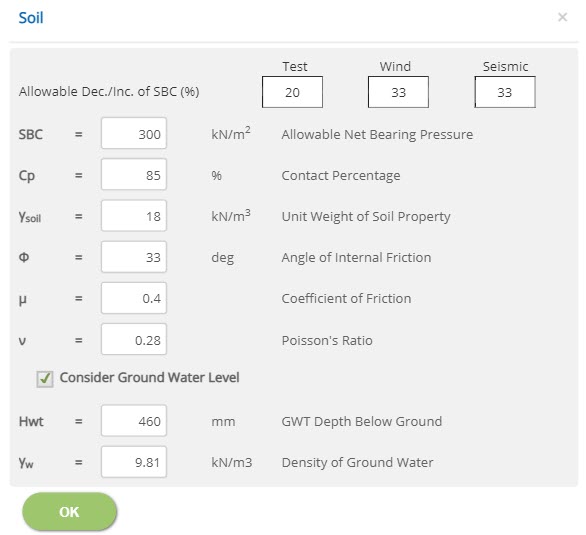Viewport: 586px width, 535px height.
Task: Edit the soil unit weight field
Action: pos(134,216)
